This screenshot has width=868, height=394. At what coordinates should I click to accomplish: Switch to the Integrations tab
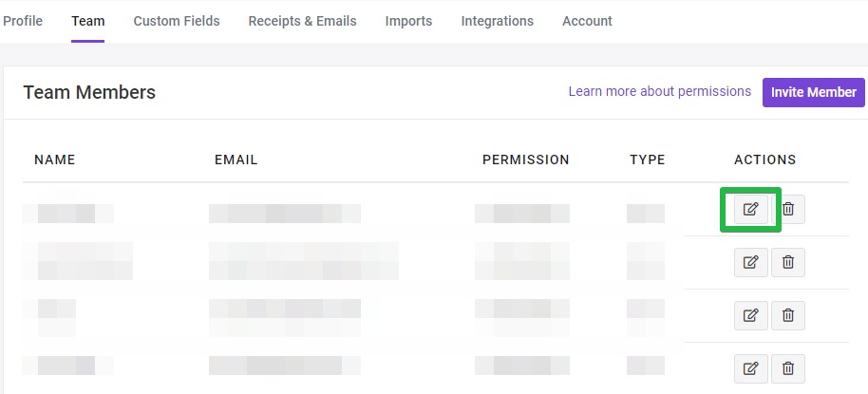[x=497, y=21]
